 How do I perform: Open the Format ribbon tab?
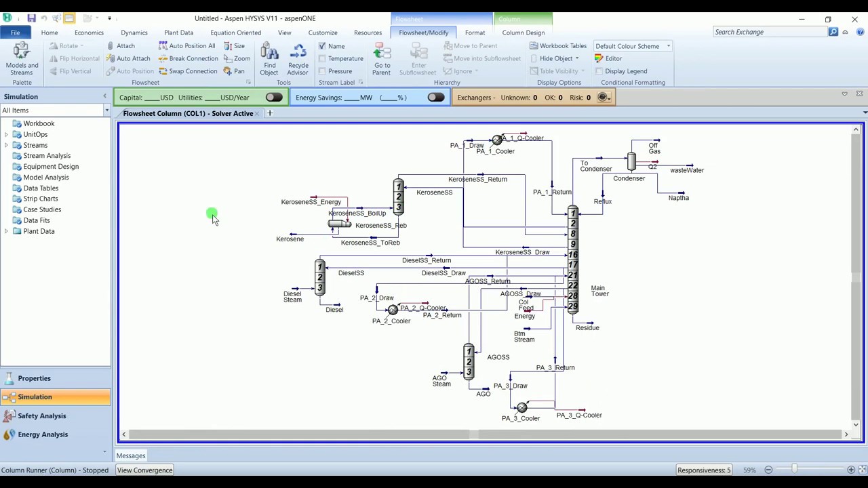(x=475, y=33)
